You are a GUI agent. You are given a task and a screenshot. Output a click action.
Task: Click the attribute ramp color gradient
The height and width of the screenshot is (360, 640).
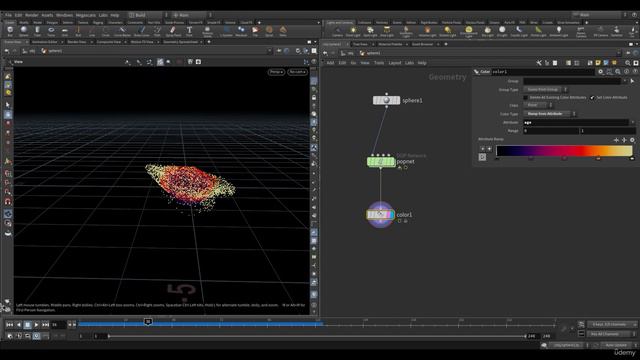(x=564, y=150)
